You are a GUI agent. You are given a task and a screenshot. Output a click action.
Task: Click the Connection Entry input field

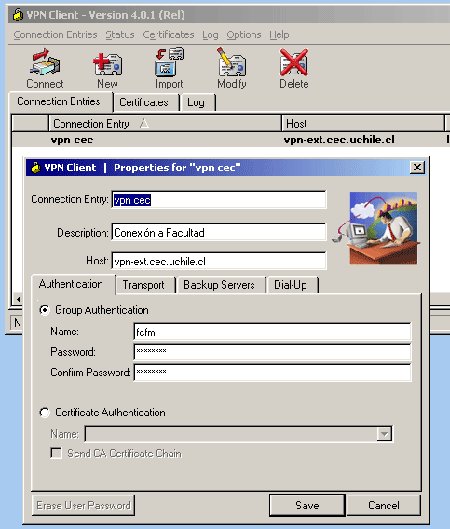point(219,200)
